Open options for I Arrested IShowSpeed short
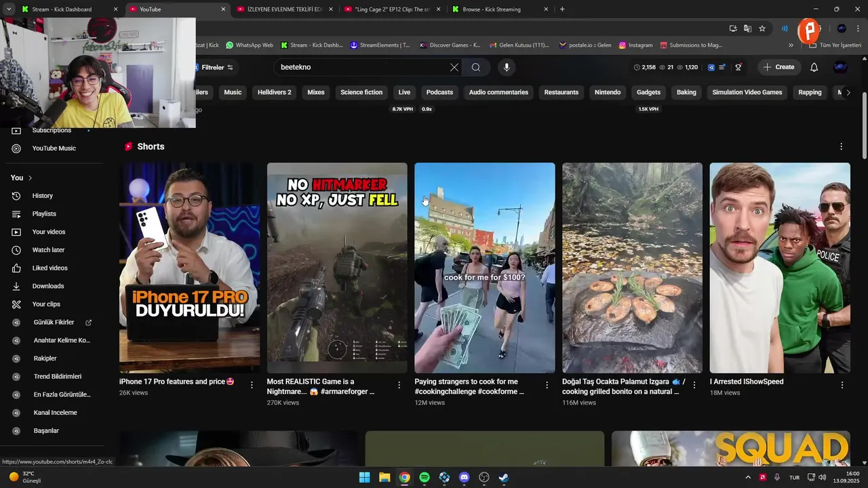This screenshot has width=868, height=488. click(x=842, y=385)
